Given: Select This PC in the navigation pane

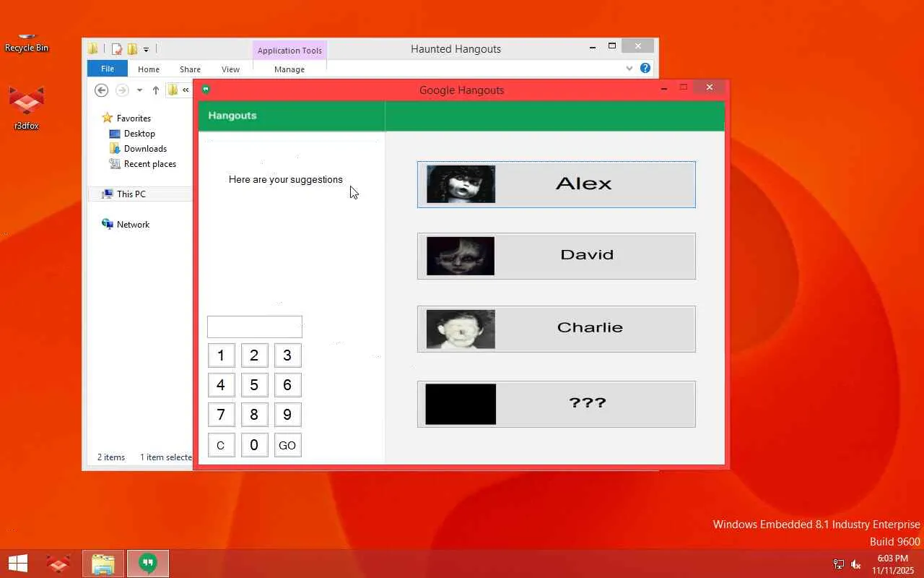Looking at the screenshot, I should [131, 194].
